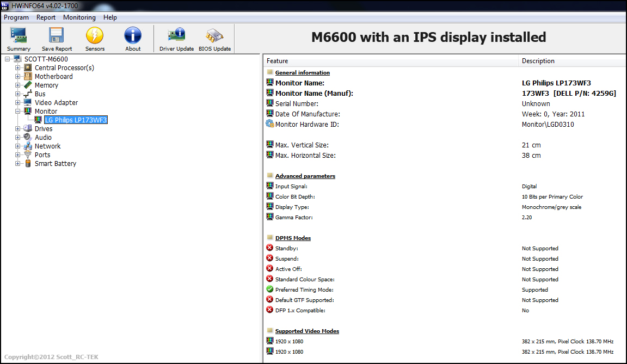
Task: Open the Monitoring menu
Action: [x=79, y=17]
